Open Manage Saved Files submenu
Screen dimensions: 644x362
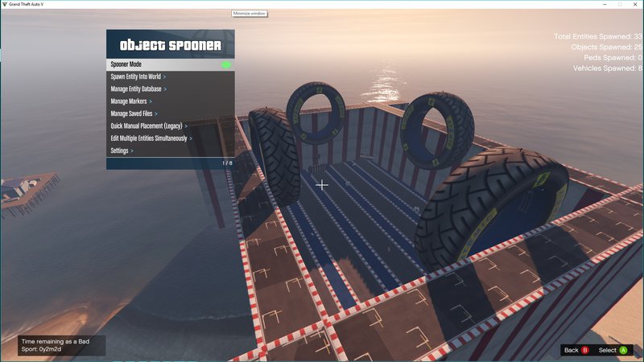click(171, 113)
